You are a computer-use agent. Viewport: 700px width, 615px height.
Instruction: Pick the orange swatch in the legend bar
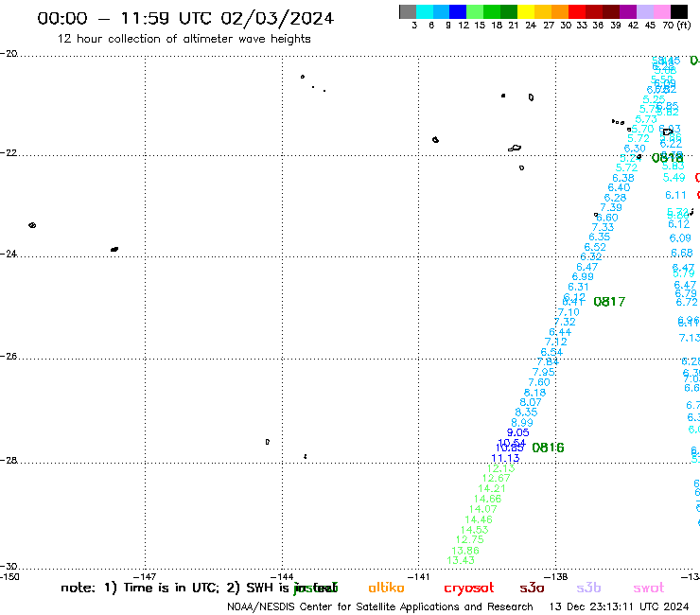559,11
